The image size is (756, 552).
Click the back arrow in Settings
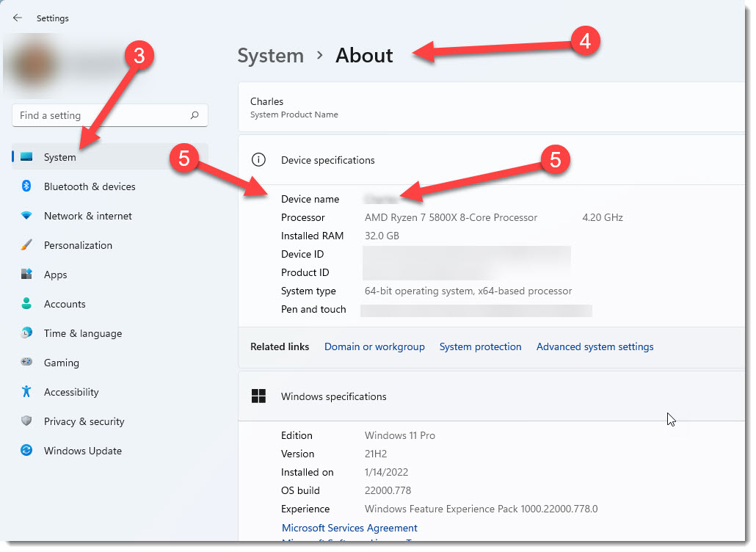(18, 18)
